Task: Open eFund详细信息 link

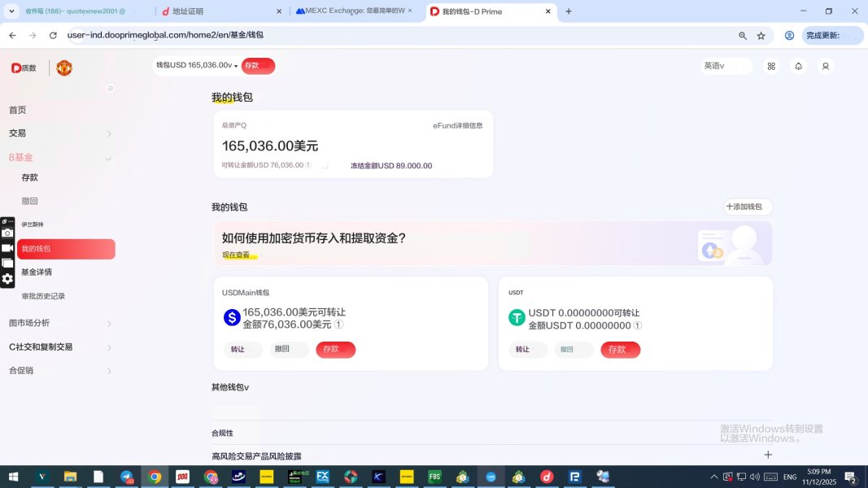Action: coord(458,125)
